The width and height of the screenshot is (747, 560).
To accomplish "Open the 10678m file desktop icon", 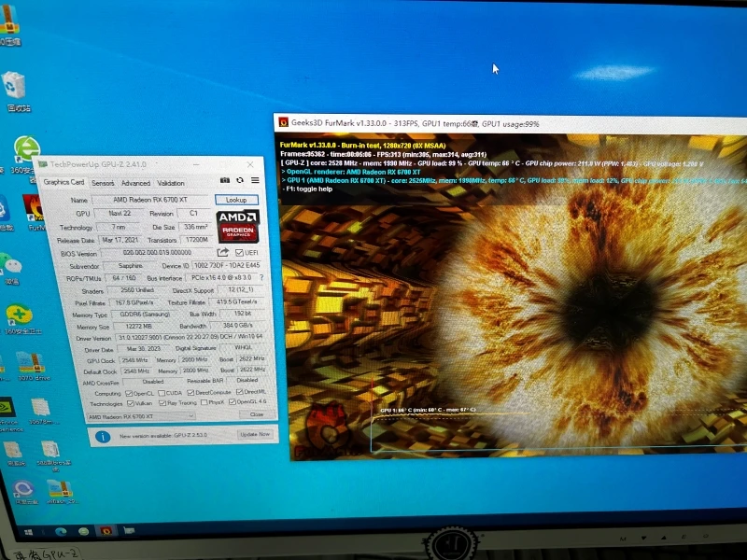I will click(41, 408).
